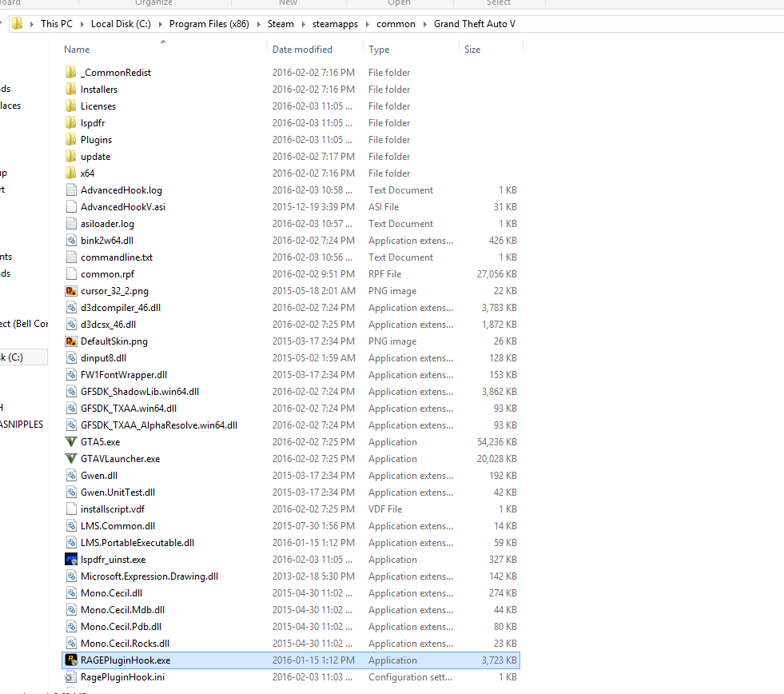Click the RAGEPluginHook.exe application icon
Screen dimensions: 784x694
71,660
